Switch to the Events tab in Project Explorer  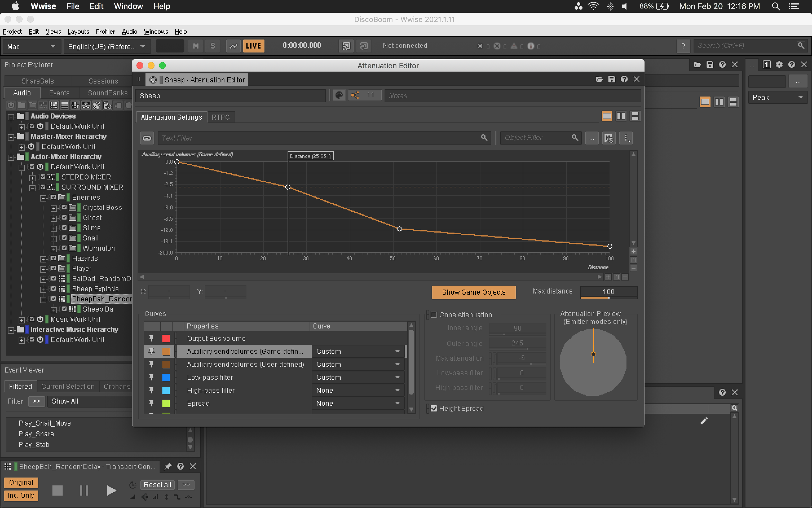(x=59, y=93)
